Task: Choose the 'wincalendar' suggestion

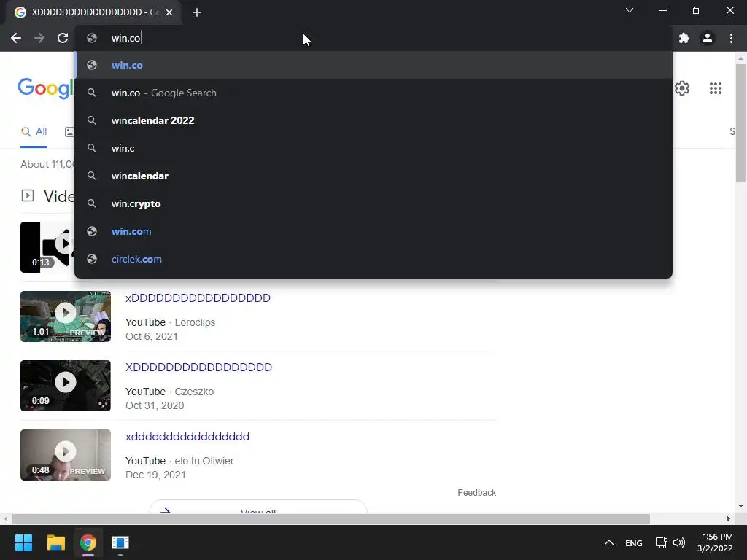Action: 373,176
